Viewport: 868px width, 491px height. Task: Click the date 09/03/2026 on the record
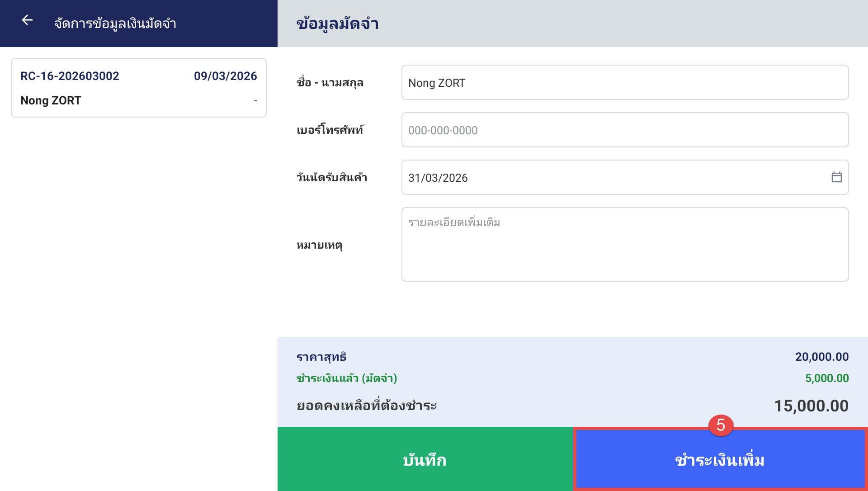(x=225, y=76)
